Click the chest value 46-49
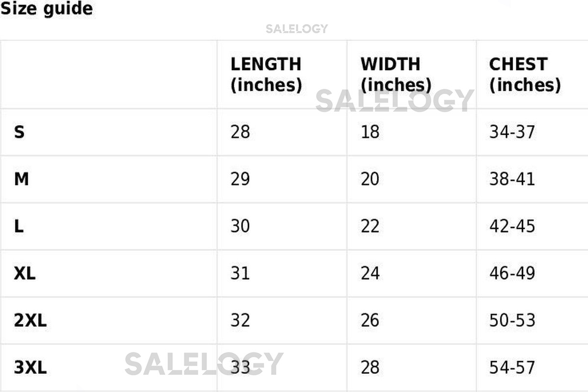The image size is (588, 392). click(x=512, y=273)
